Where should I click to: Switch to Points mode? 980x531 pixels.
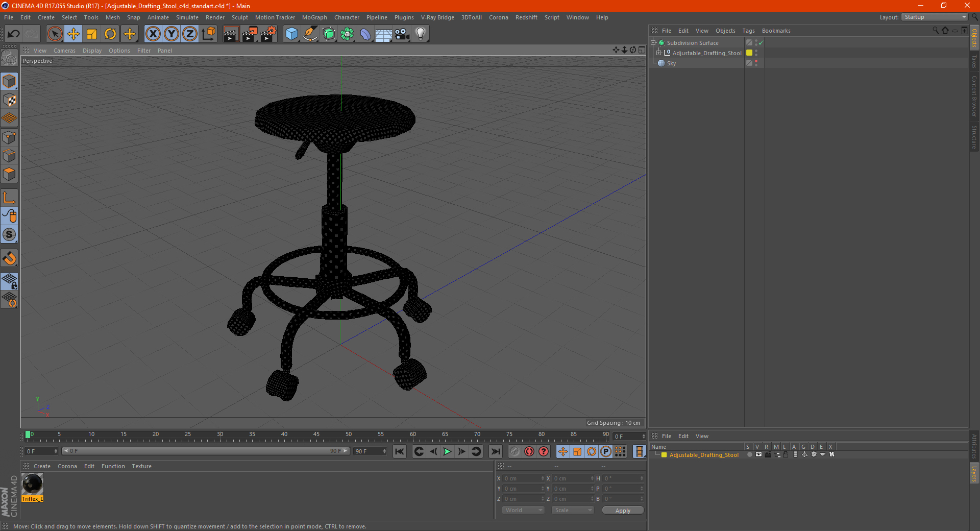click(x=9, y=137)
